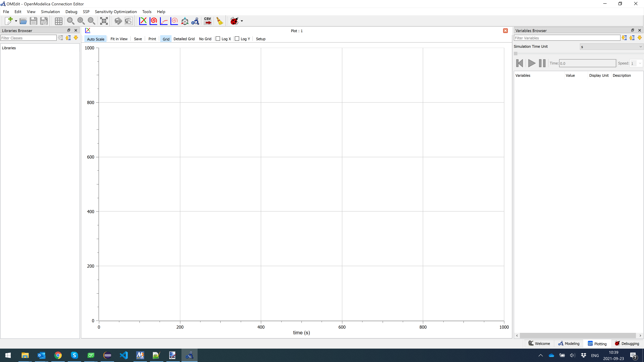Screen dimensions: 644x362
Task: Enable the Log Y checkbox
Action: 237,39
